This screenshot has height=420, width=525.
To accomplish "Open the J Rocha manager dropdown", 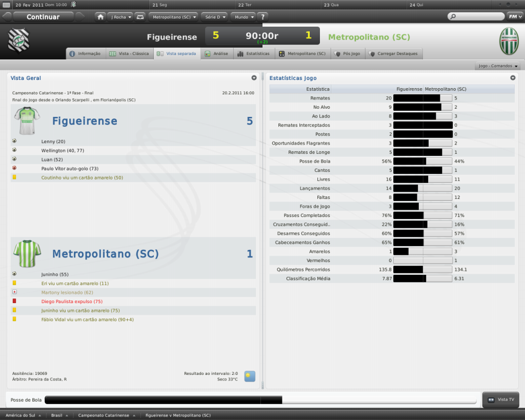I will 121,17.
